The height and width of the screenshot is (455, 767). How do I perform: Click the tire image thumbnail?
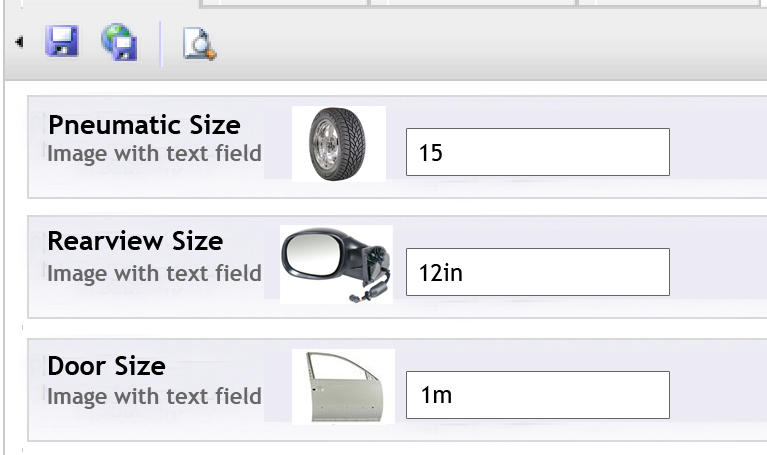[x=338, y=144]
